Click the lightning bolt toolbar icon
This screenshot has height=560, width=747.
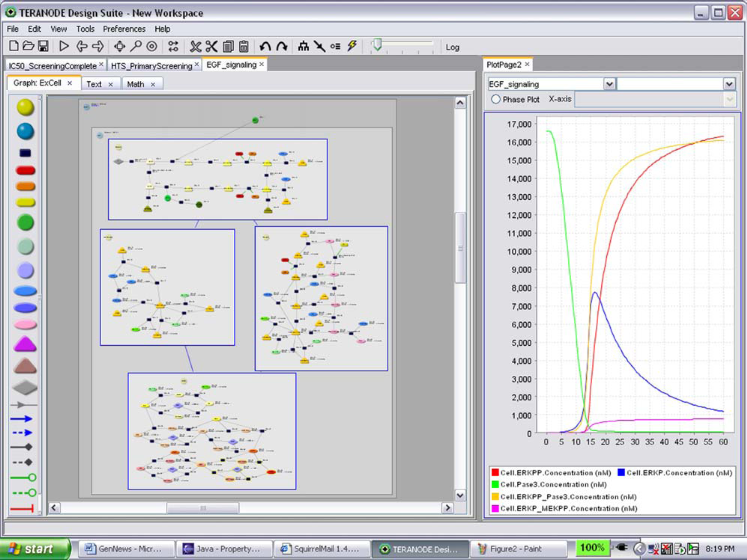(x=352, y=46)
